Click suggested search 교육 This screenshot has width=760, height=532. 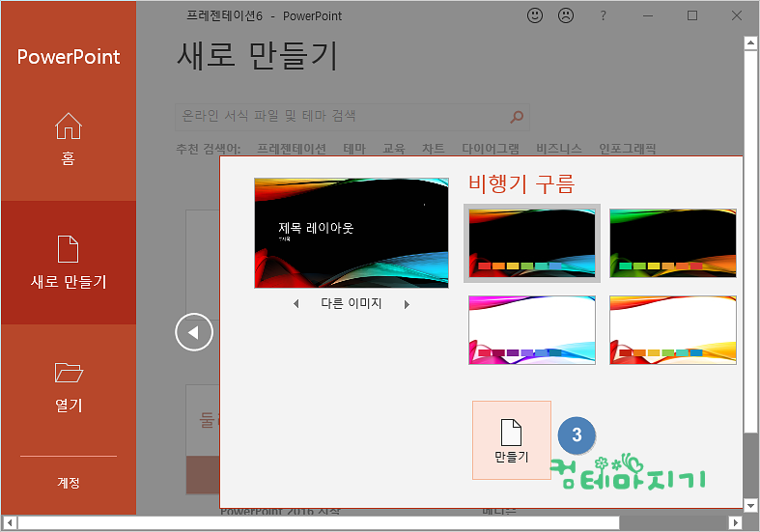point(394,149)
